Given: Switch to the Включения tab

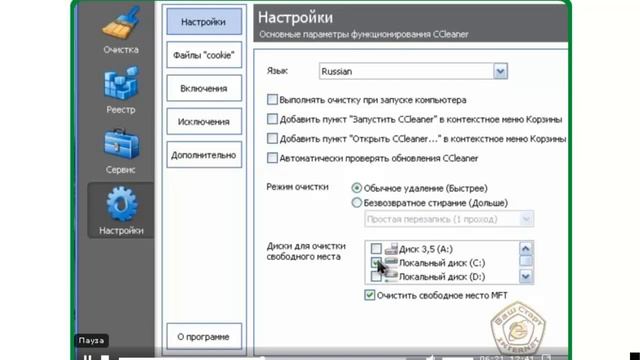Looking at the screenshot, I should tap(204, 88).
